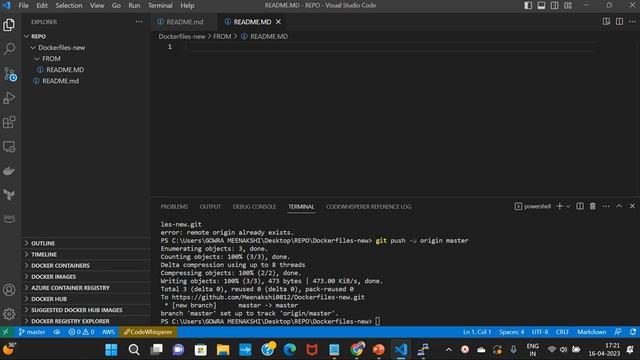Click the Explorer more actions ellipsis
This screenshot has width=640, height=360.
(139, 22)
